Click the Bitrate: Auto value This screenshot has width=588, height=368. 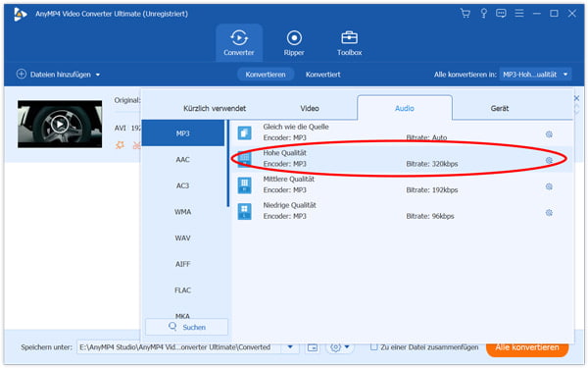click(426, 137)
